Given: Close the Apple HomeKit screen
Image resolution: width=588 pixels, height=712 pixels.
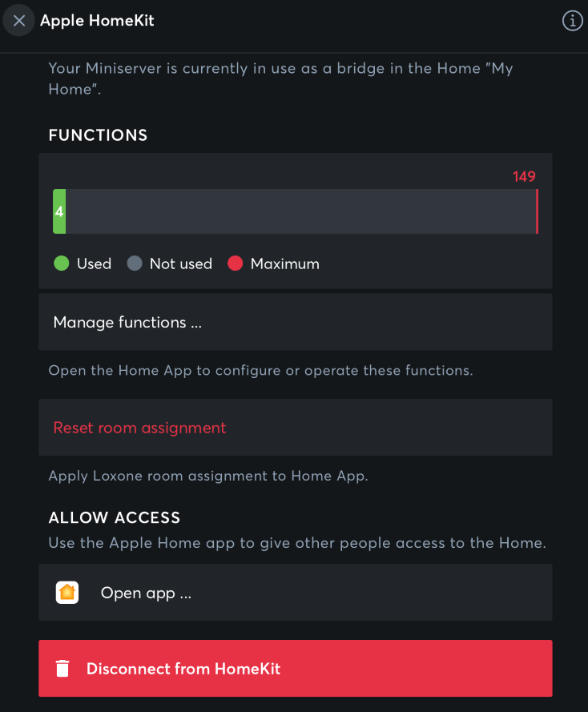Looking at the screenshot, I should click(x=19, y=21).
